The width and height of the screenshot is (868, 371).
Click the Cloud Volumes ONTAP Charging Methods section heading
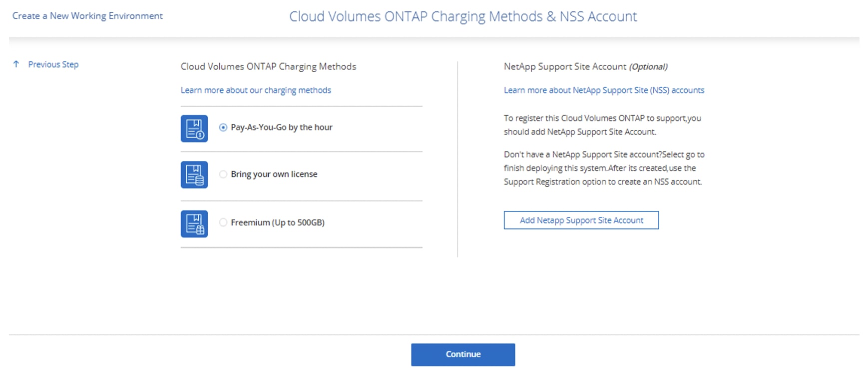pyautogui.click(x=268, y=66)
